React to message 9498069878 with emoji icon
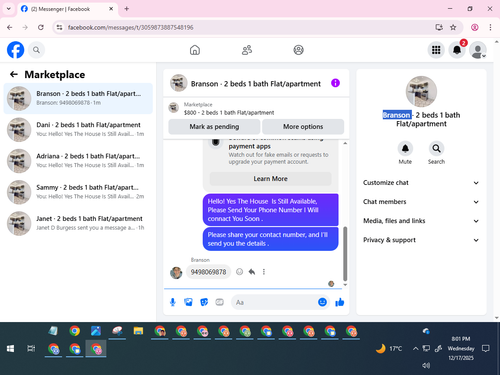The image size is (500, 375). pyautogui.click(x=239, y=272)
